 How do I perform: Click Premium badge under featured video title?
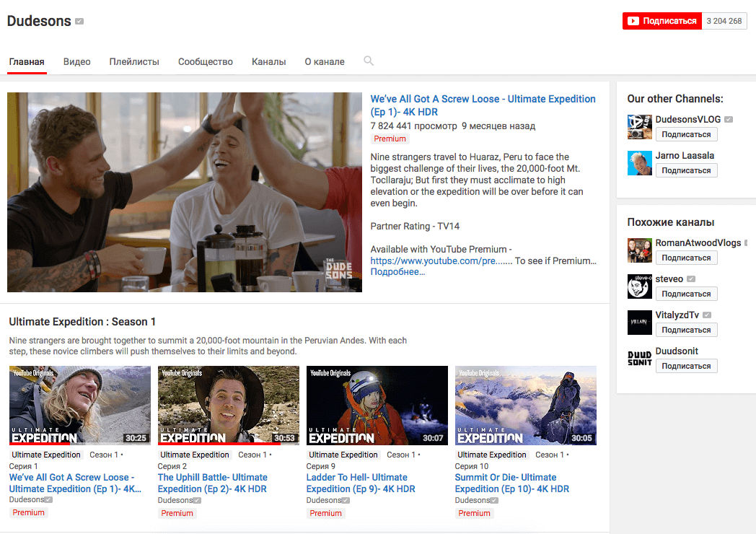390,139
